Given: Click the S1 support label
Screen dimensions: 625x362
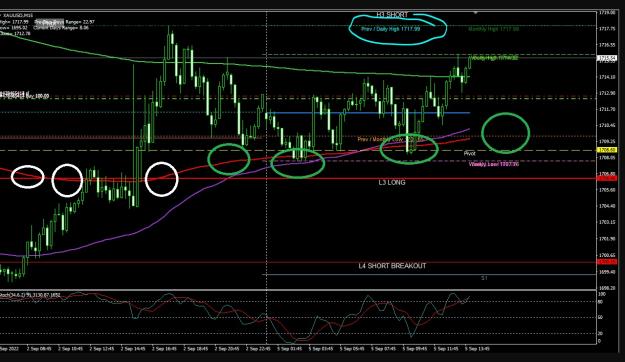Looking at the screenshot, I should 484,278.
